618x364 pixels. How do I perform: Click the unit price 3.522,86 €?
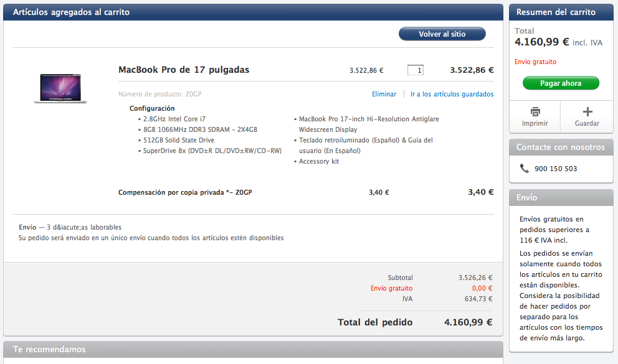(366, 70)
